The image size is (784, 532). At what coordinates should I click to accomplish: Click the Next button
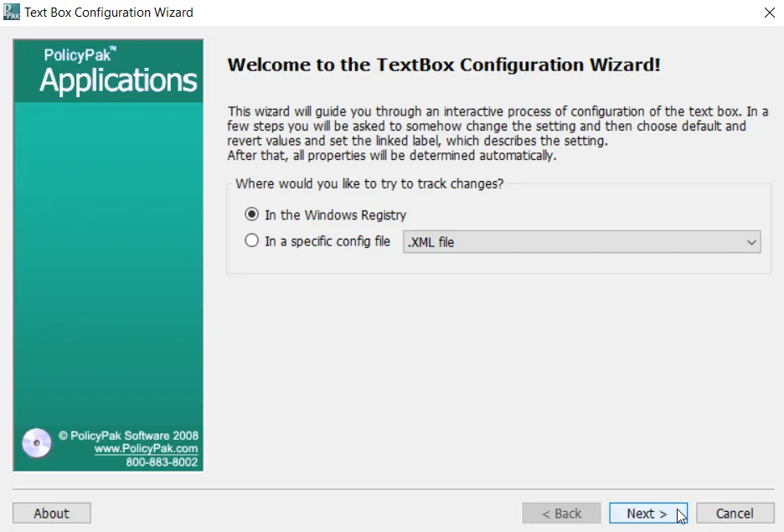coord(648,513)
